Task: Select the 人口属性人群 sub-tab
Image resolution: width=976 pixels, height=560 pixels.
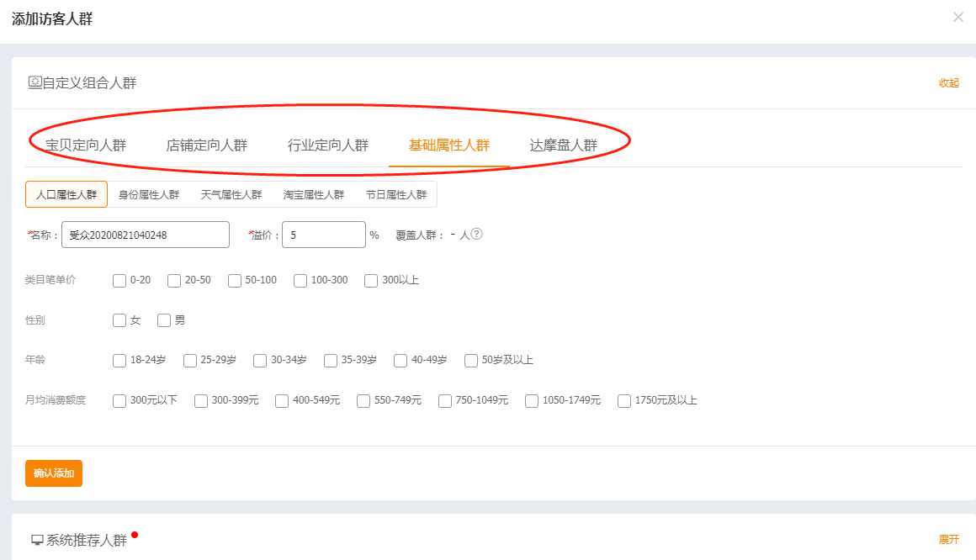Action: coord(66,194)
